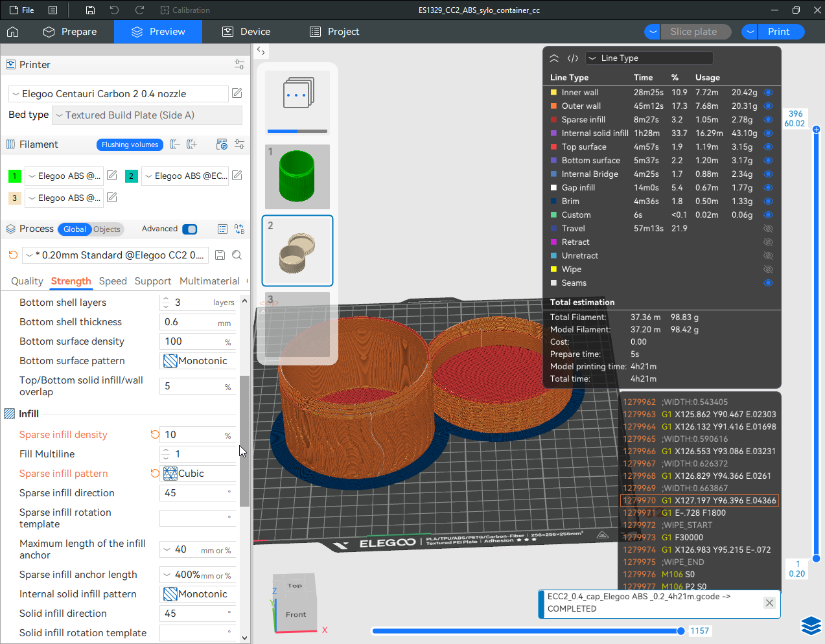This screenshot has width=825, height=644.
Task: Toggle the Advanced settings switch
Action: click(x=189, y=229)
